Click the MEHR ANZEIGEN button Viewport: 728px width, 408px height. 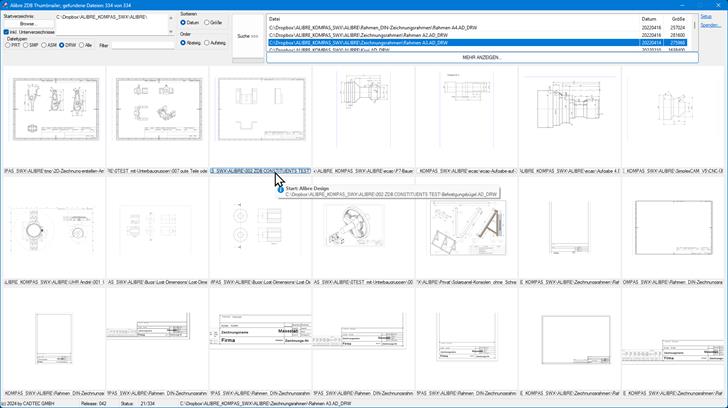(x=482, y=58)
